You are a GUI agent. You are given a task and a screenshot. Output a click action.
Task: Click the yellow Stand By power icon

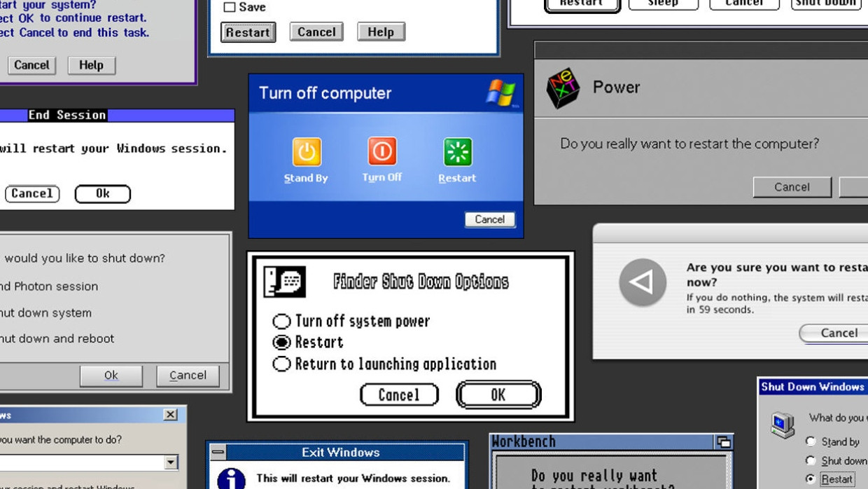coord(306,152)
